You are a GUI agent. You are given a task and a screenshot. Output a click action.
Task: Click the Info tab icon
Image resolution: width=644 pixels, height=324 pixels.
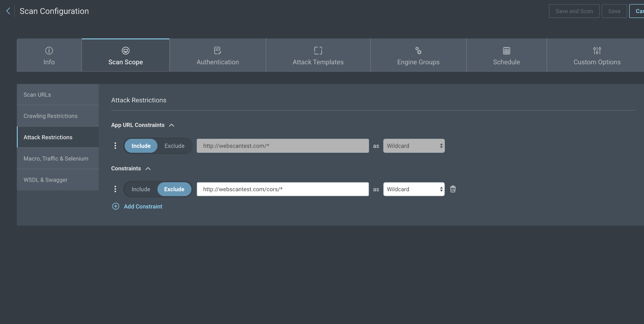(49, 51)
